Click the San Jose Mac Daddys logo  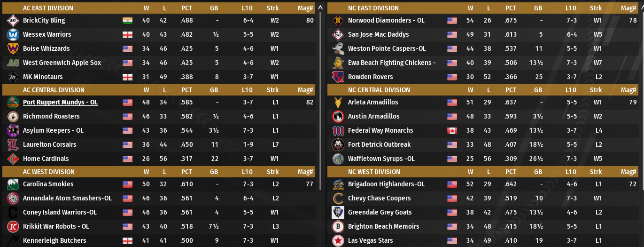click(x=338, y=35)
